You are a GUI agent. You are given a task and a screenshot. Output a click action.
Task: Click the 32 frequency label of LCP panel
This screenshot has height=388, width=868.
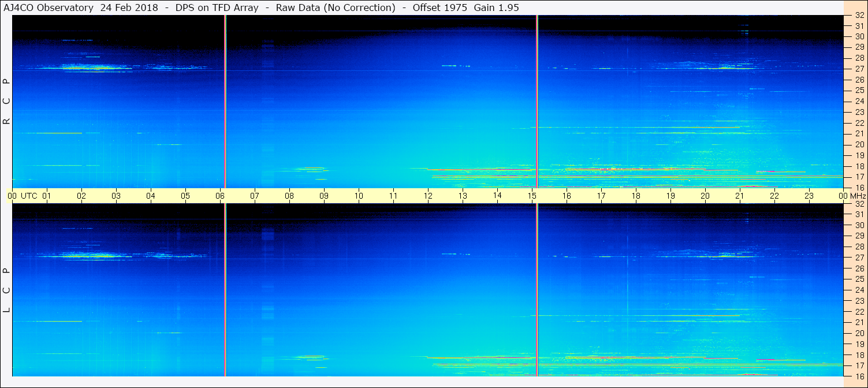click(859, 204)
